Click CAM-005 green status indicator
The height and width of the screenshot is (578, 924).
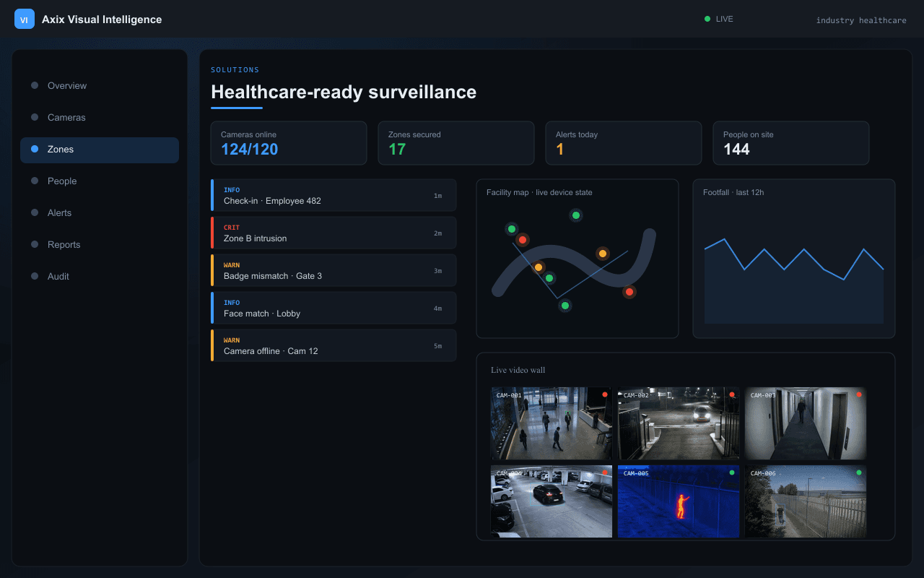click(x=732, y=473)
